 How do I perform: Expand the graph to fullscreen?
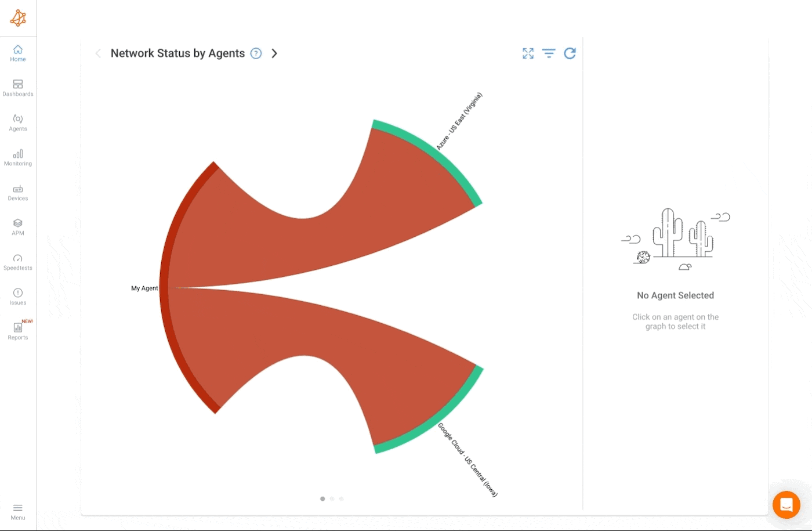coord(528,53)
